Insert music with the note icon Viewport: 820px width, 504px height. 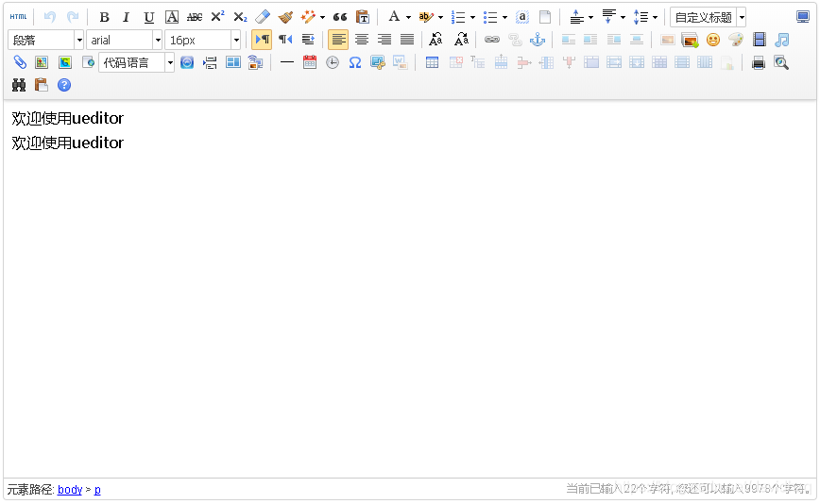782,40
